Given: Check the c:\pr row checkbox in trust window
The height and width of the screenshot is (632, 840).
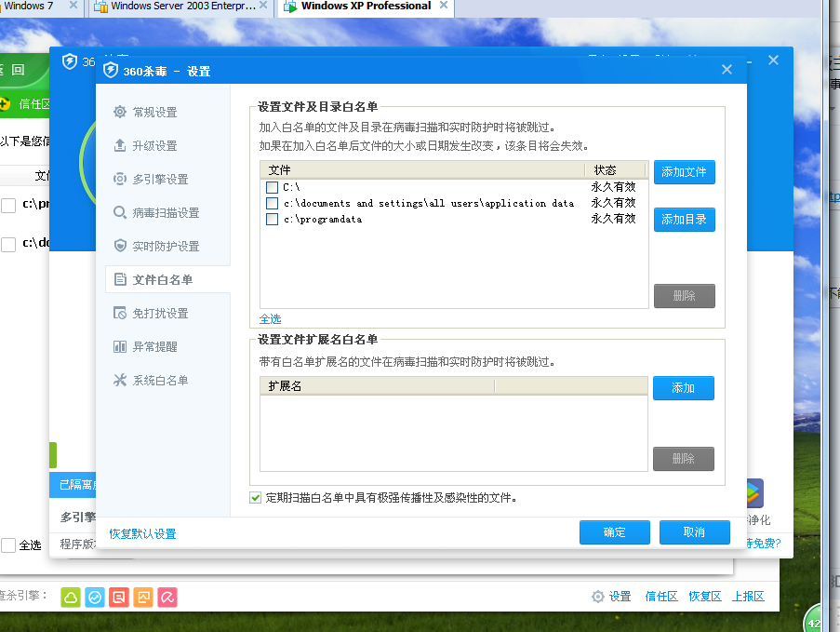Looking at the screenshot, I should click(8, 206).
